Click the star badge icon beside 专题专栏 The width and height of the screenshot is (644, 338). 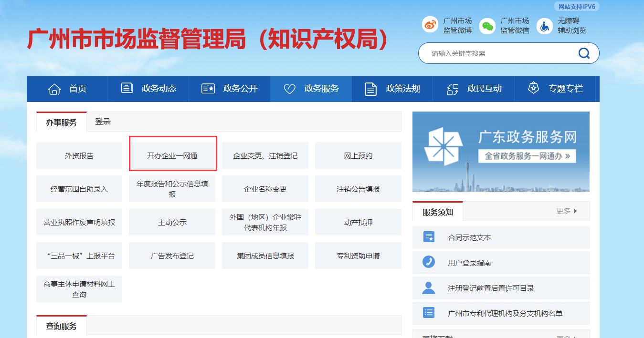point(533,88)
